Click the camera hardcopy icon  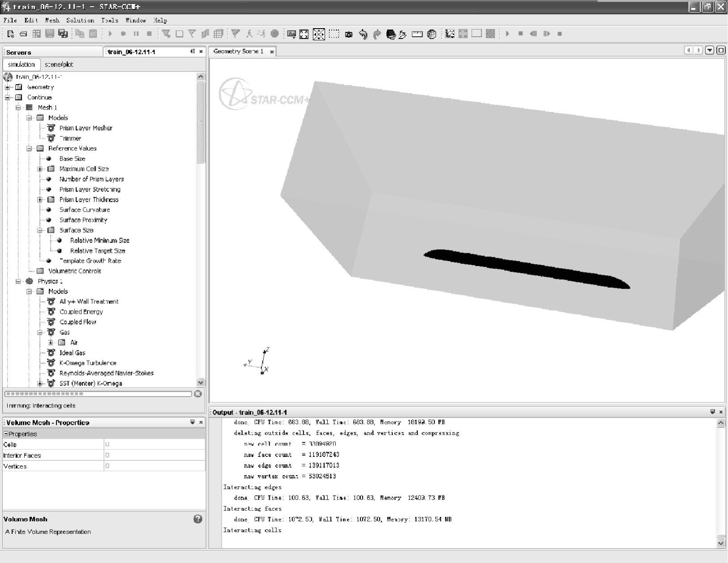(349, 34)
